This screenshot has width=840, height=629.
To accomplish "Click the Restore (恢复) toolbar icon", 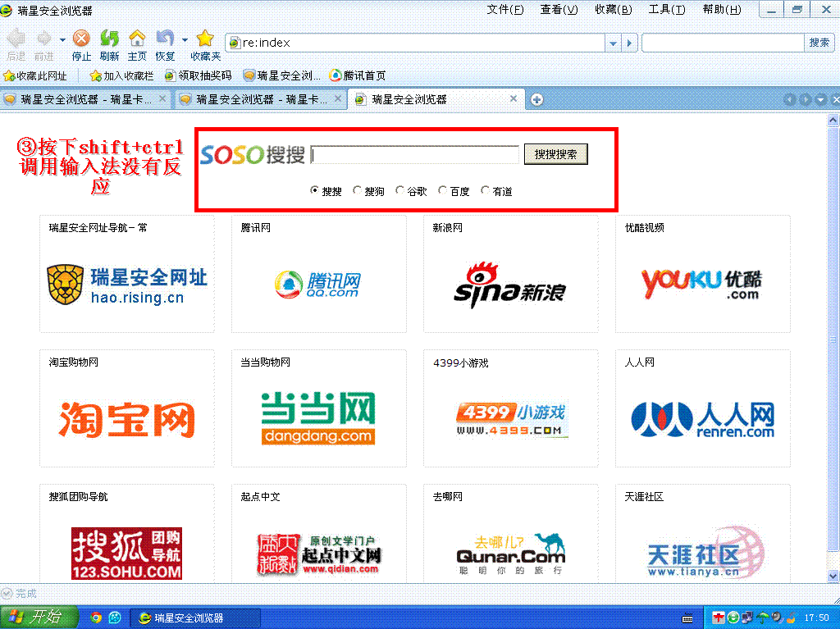I will [165, 39].
